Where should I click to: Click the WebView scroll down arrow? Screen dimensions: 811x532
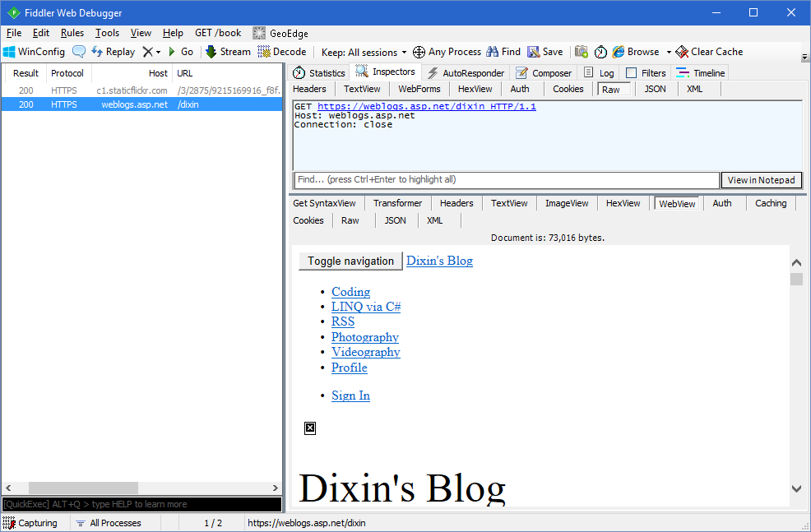pyautogui.click(x=796, y=488)
